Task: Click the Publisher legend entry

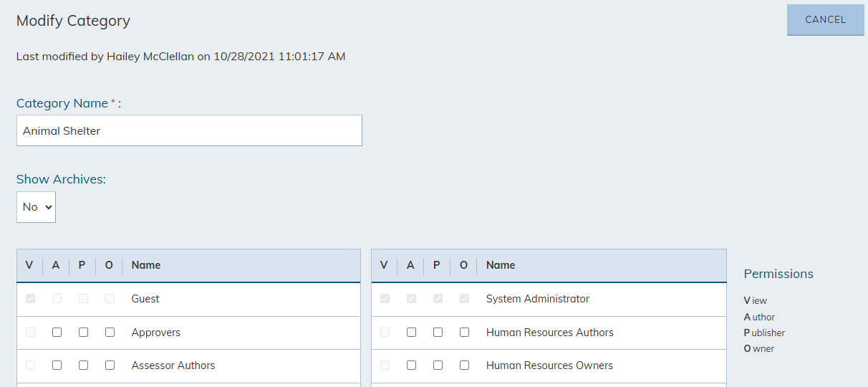Action: [x=764, y=333]
